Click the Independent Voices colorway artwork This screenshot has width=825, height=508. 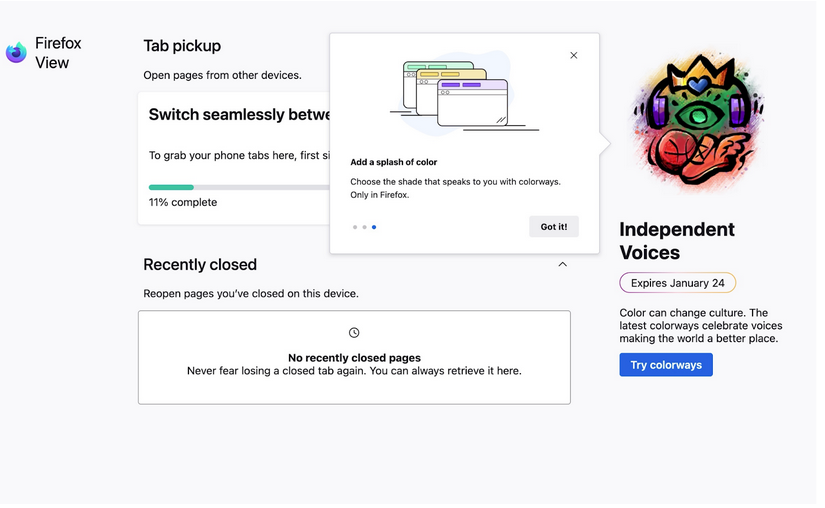pyautogui.click(x=698, y=122)
